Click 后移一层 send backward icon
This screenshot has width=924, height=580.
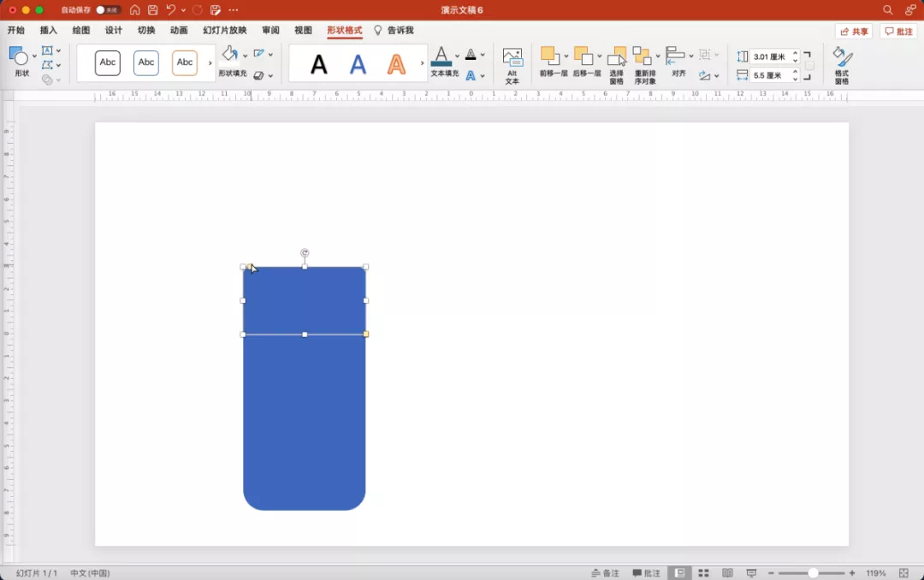(583, 56)
